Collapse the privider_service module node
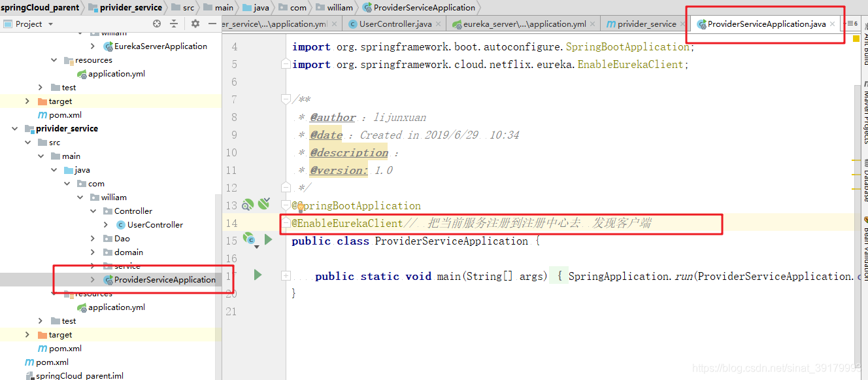 click(14, 128)
